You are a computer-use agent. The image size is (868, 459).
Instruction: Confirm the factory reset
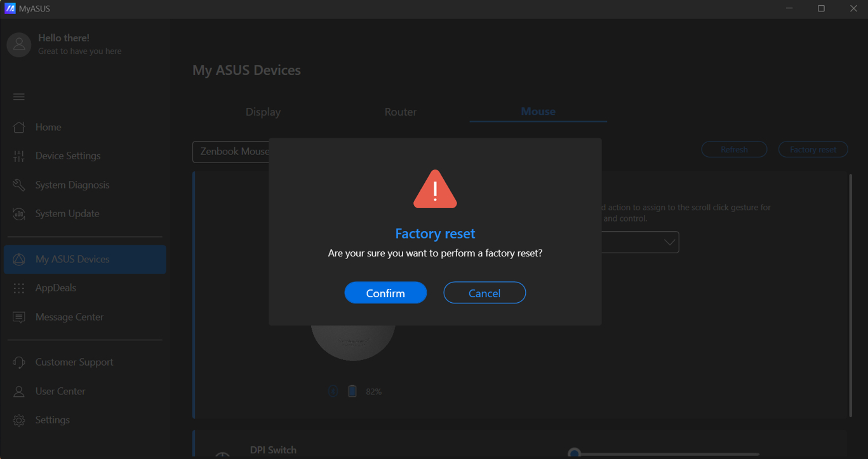point(385,293)
